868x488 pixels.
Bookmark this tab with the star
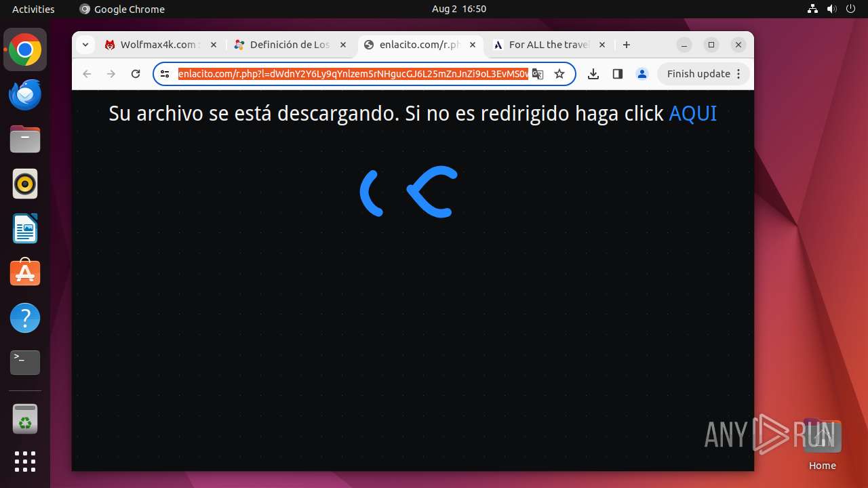[x=559, y=74]
